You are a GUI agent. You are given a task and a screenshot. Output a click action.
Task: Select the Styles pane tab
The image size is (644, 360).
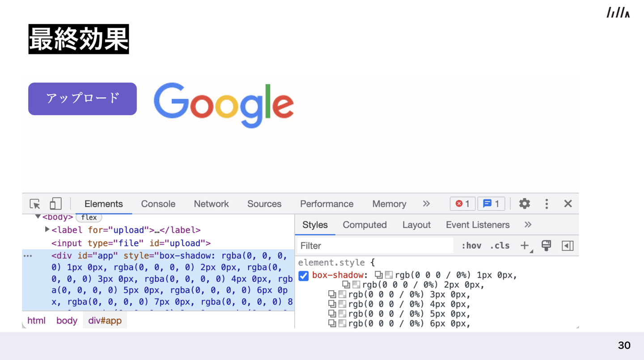pyautogui.click(x=315, y=225)
